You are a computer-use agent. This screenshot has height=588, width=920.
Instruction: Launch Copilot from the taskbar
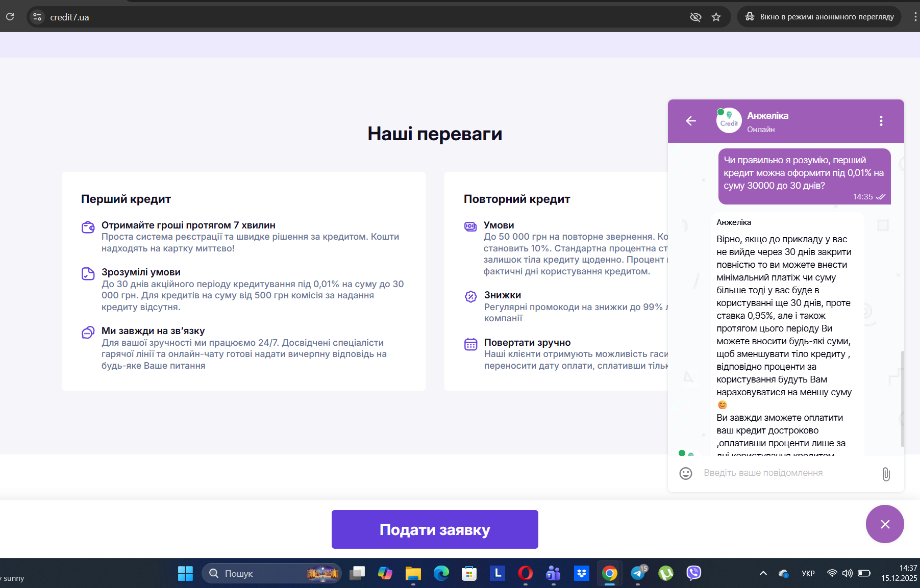[385, 573]
